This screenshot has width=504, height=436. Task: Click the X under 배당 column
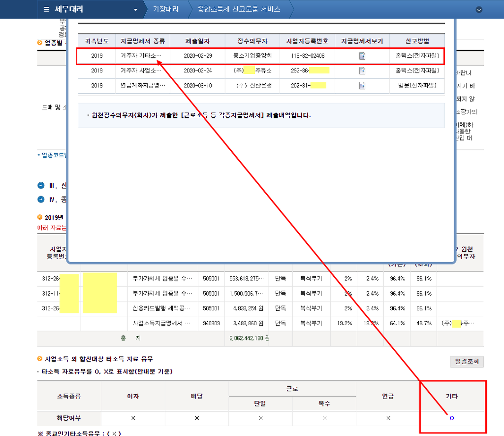pyautogui.click(x=197, y=418)
